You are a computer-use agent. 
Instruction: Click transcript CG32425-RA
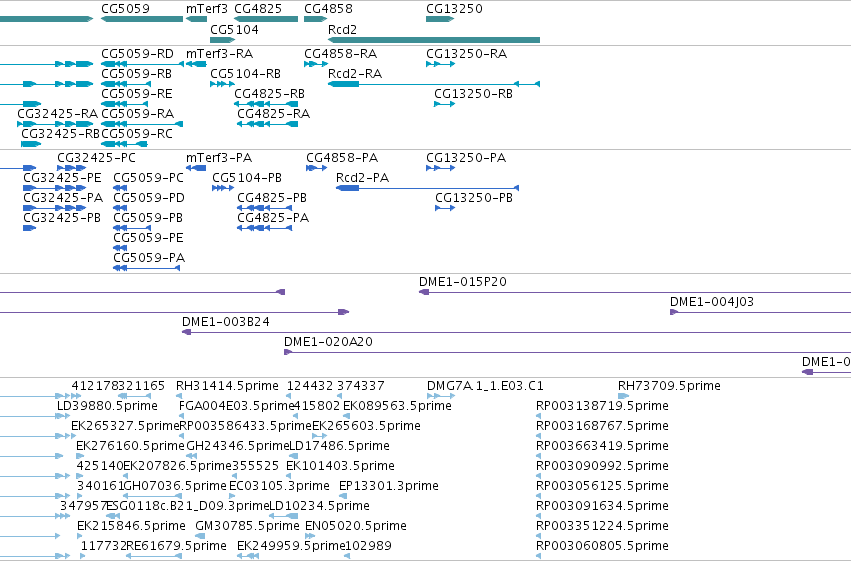[55, 124]
